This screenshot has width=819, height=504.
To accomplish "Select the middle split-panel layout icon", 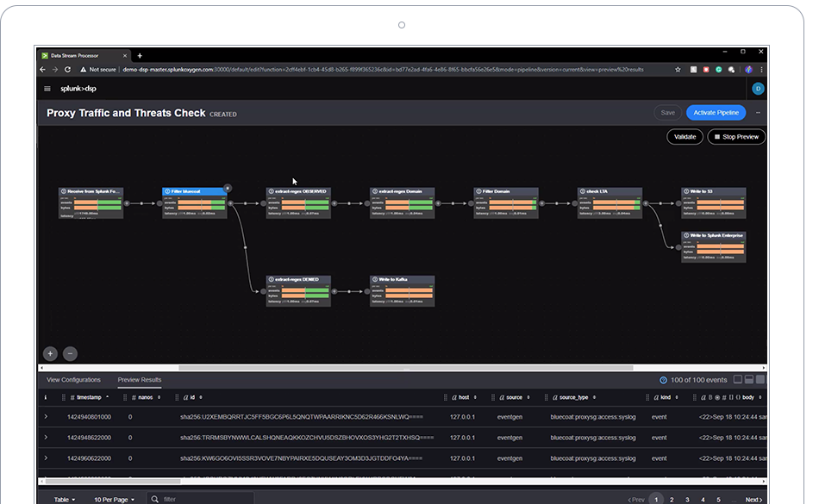I will pyautogui.click(x=749, y=379).
